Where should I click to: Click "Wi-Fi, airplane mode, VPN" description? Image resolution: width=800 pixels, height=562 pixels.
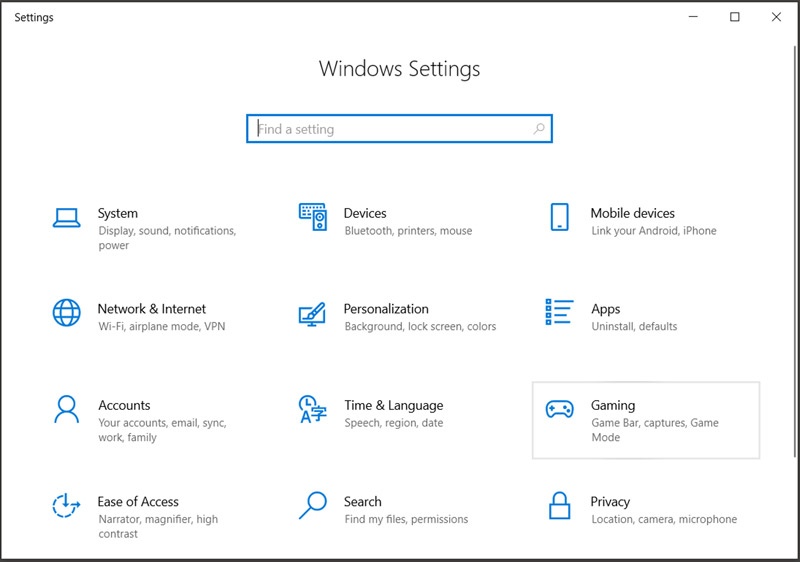pos(162,326)
